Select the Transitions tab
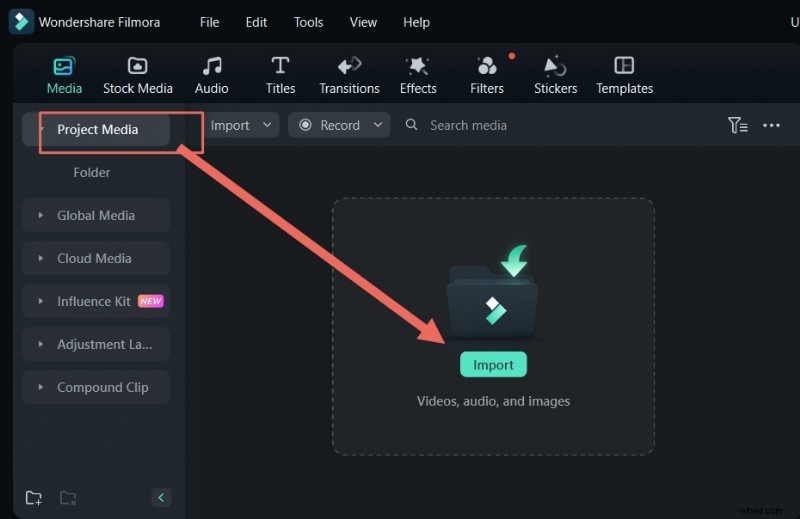The height and width of the screenshot is (519, 800). pos(349,76)
